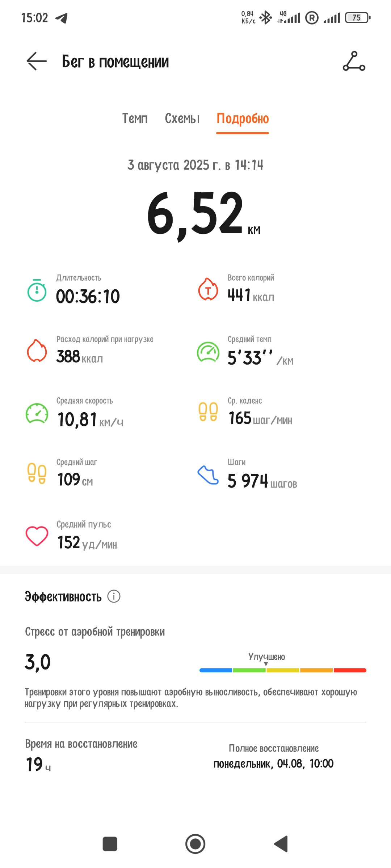Tap the total calories flame icon
Viewport: 391px width, 868px height.
(x=208, y=289)
